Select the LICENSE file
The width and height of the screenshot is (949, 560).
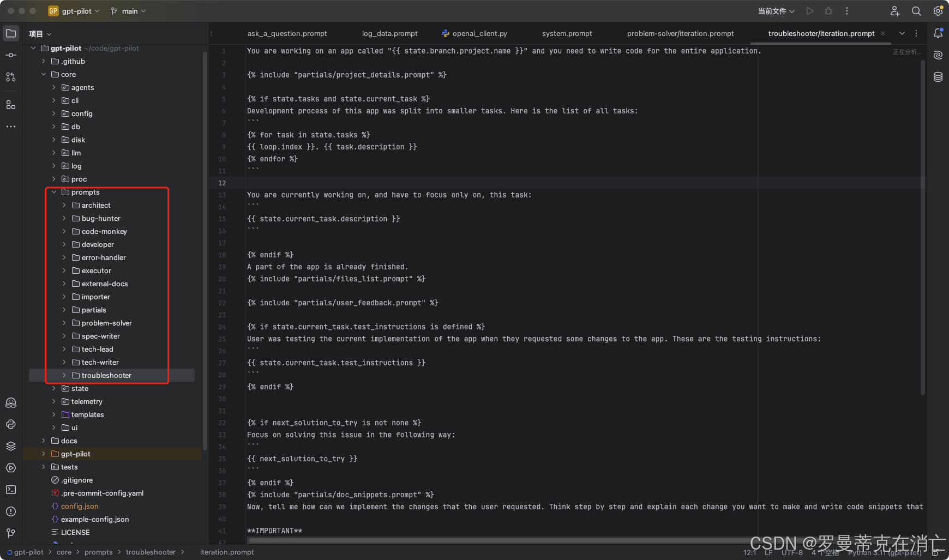75,532
